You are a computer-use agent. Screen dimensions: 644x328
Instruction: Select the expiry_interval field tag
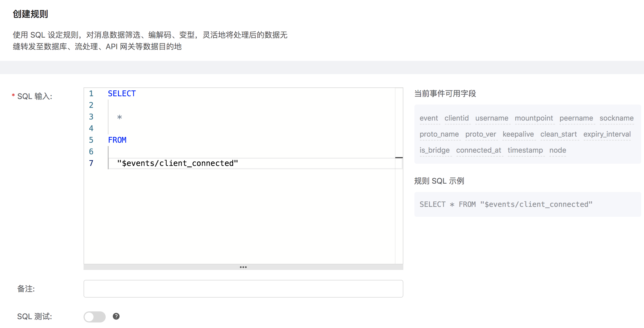(607, 134)
